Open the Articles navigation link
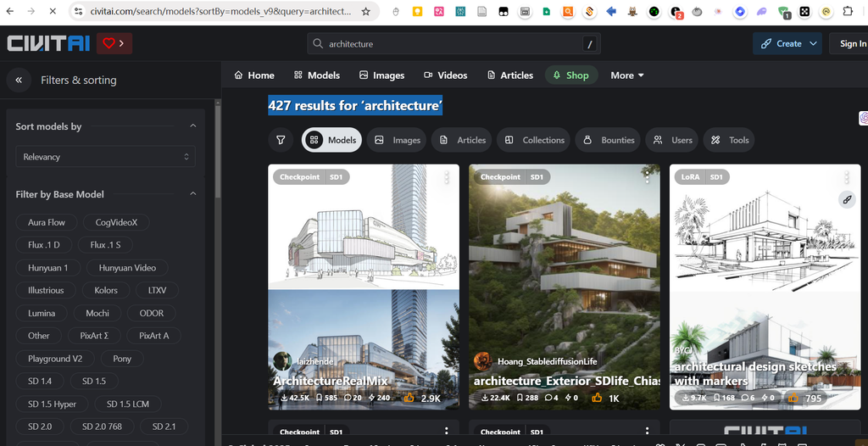Viewport: 868px width, 446px height. 509,75
